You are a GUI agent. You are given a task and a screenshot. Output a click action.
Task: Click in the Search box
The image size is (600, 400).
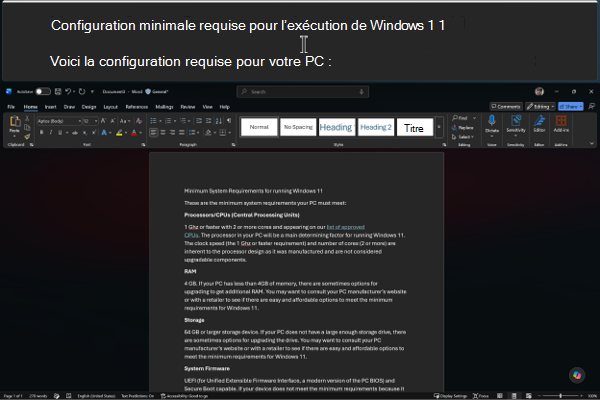[x=302, y=92]
